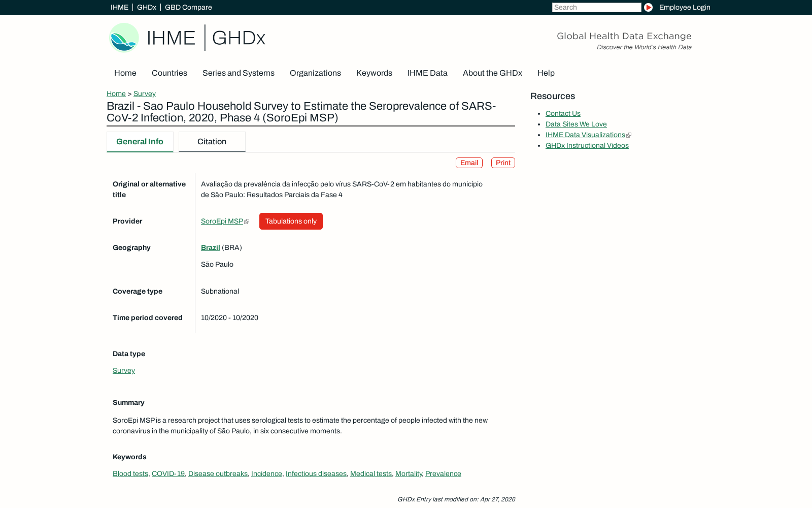Open the Organizations menu item
This screenshot has height=508, width=812.
(x=315, y=73)
